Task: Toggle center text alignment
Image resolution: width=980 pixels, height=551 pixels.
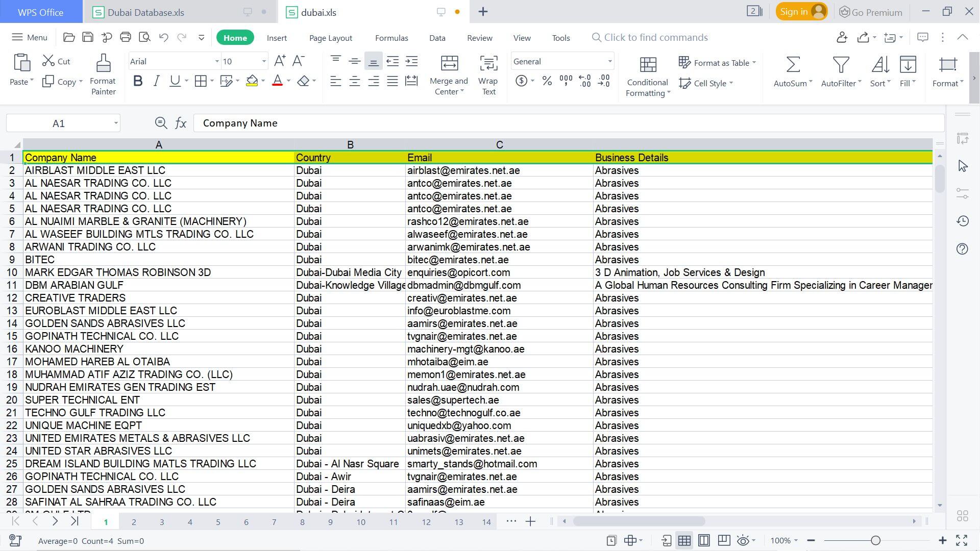Action: (354, 81)
